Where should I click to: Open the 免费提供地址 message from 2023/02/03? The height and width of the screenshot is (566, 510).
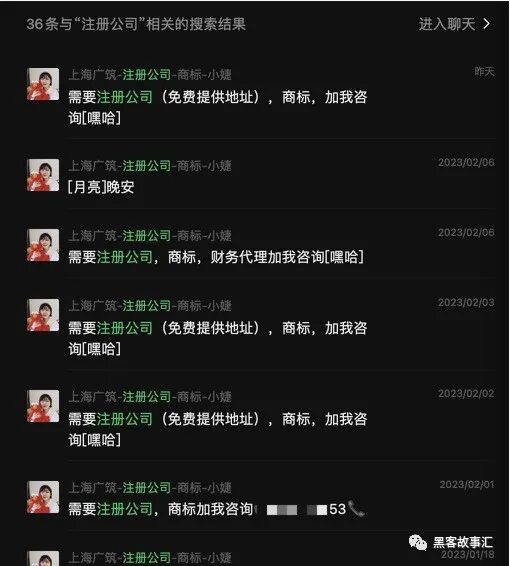[261, 325]
